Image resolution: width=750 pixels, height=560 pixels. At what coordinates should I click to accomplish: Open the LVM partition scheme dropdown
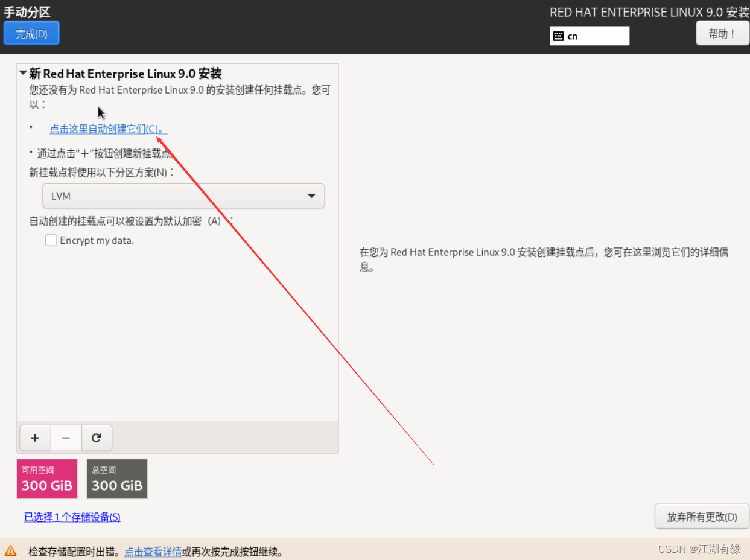183,196
